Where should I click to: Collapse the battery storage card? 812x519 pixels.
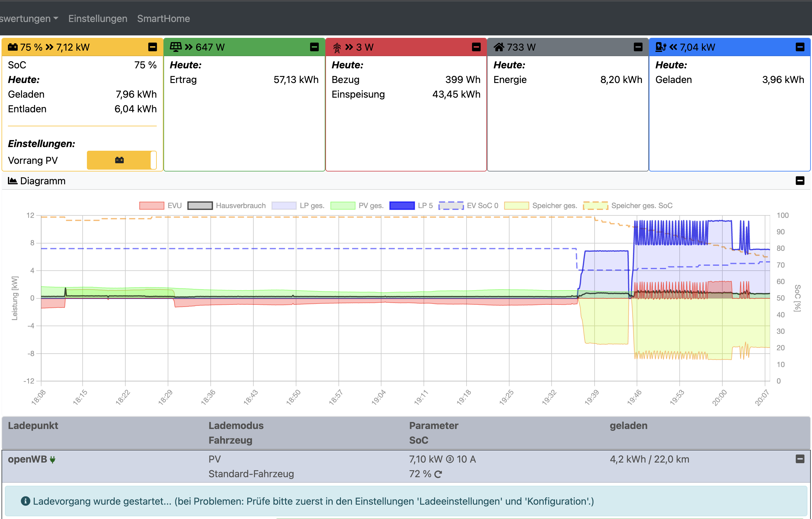click(152, 47)
